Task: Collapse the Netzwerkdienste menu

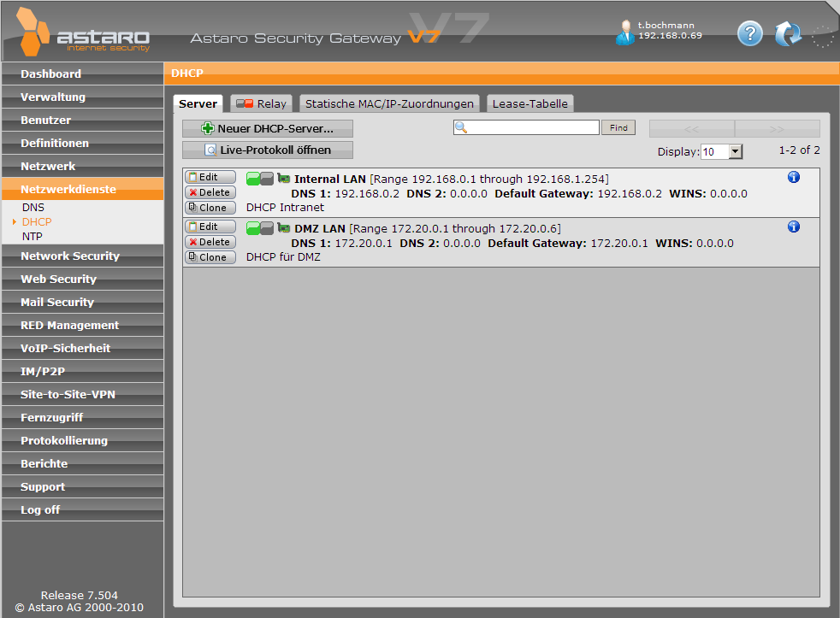Action: (82, 189)
